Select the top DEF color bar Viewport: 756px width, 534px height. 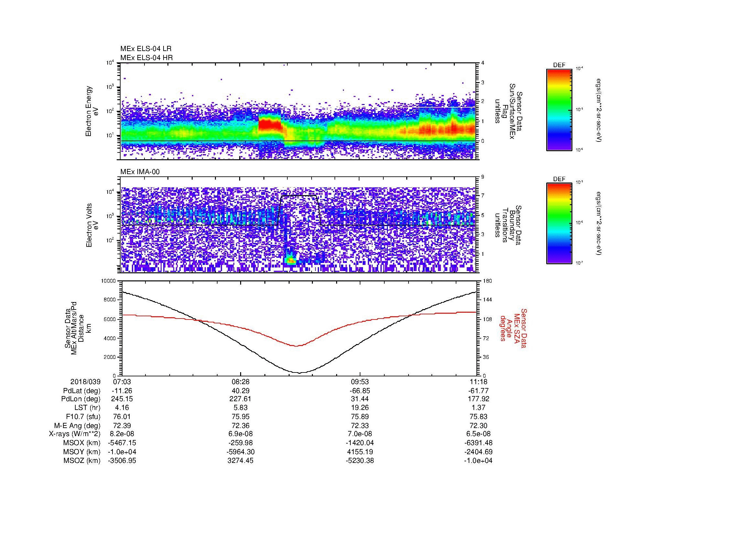pos(559,110)
